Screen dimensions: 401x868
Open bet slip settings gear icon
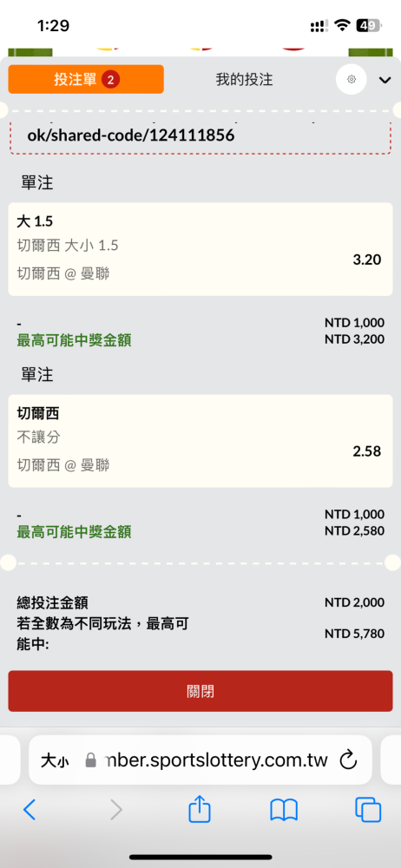pos(352,80)
